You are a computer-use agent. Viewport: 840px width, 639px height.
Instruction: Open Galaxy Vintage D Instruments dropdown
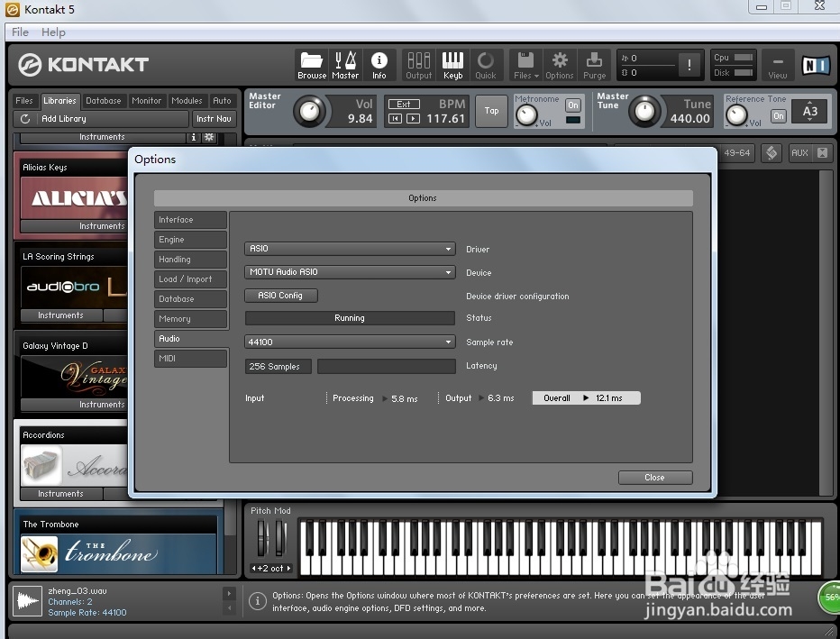(x=74, y=405)
